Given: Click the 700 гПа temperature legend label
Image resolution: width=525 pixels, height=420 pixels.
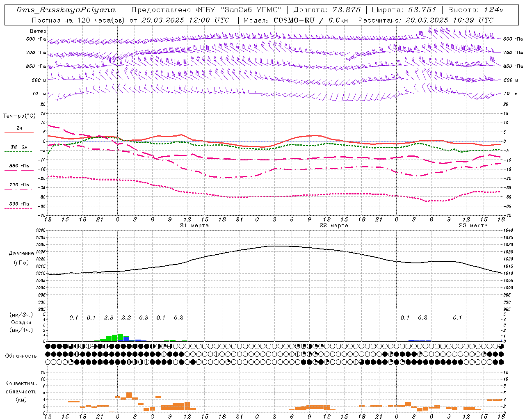Looking at the screenshot, I should point(19,185).
